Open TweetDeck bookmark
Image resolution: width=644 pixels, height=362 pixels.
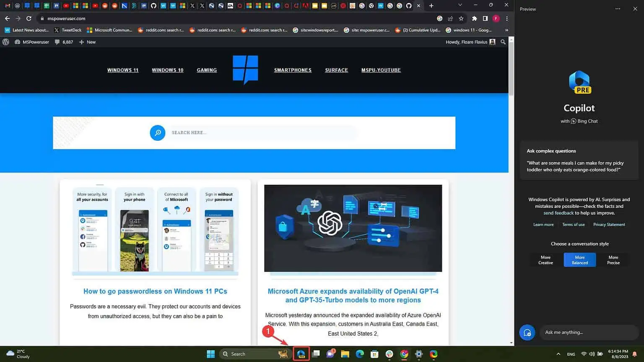pyautogui.click(x=68, y=30)
